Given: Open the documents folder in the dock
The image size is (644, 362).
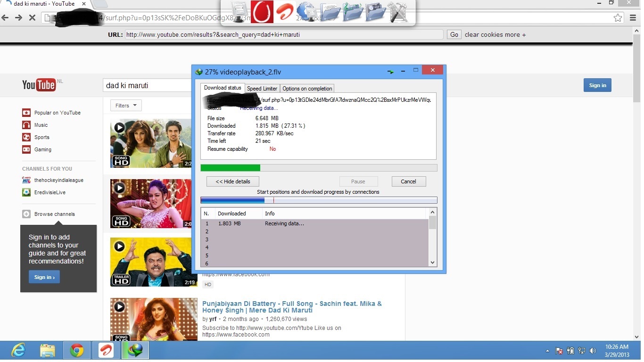Looking at the screenshot, I should (330, 12).
